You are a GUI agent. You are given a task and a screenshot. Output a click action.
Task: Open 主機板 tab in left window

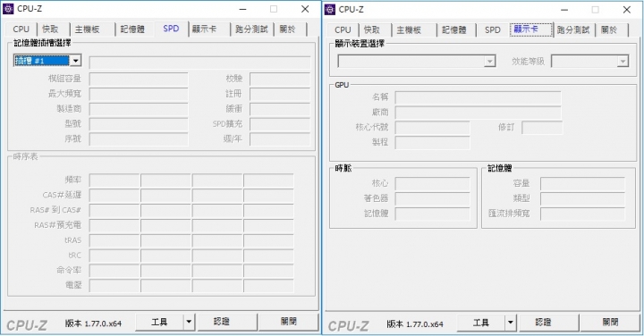[x=87, y=29]
